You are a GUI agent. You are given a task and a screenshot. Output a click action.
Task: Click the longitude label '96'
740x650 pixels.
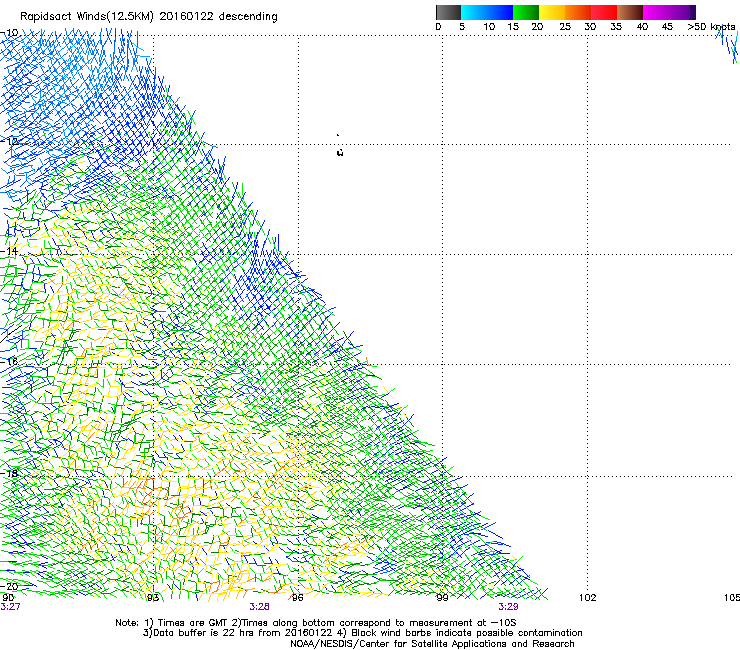tap(297, 598)
